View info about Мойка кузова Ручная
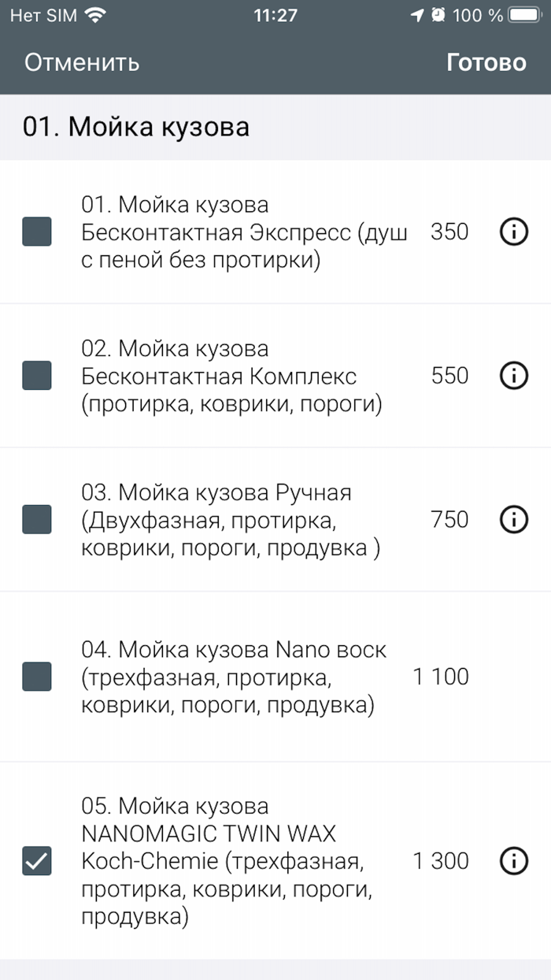Screen dimensions: 551x980 [513, 519]
